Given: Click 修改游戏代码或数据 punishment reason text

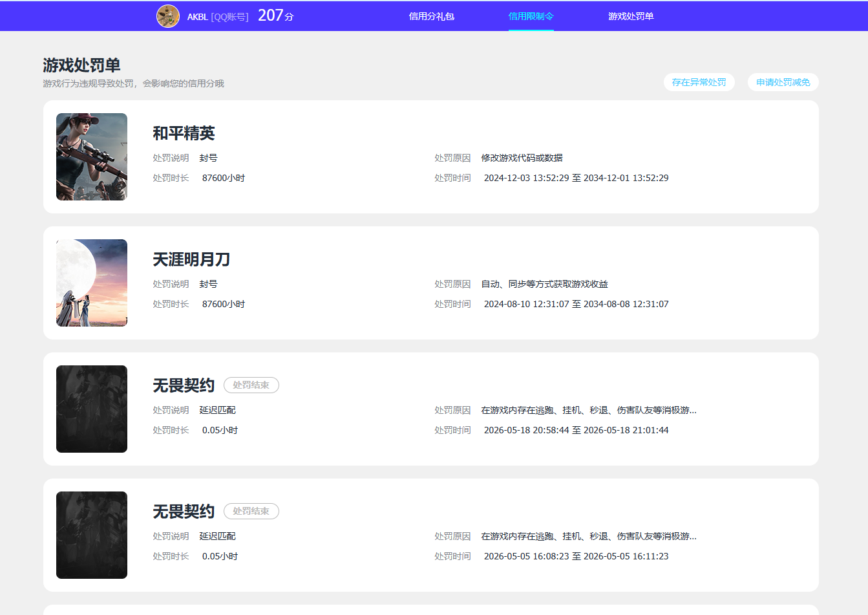Looking at the screenshot, I should pyautogui.click(x=522, y=158).
